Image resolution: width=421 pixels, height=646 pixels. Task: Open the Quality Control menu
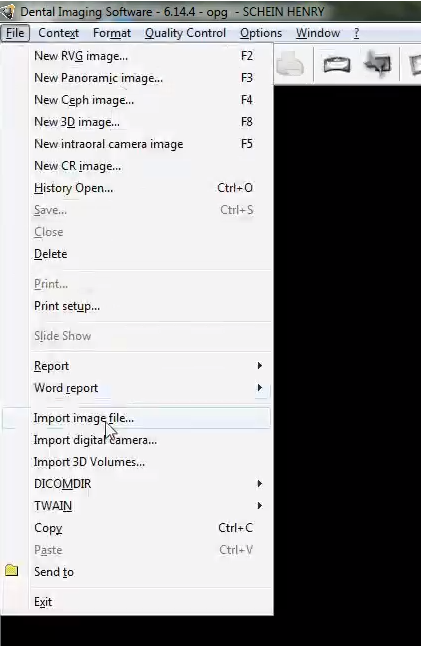[x=185, y=33]
